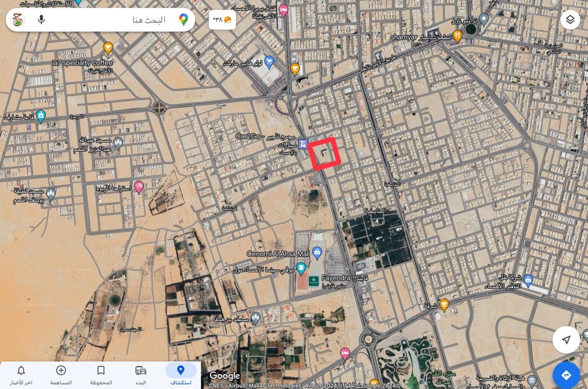
Task: Select the la7 specialty coffee pin
Action: point(108,48)
